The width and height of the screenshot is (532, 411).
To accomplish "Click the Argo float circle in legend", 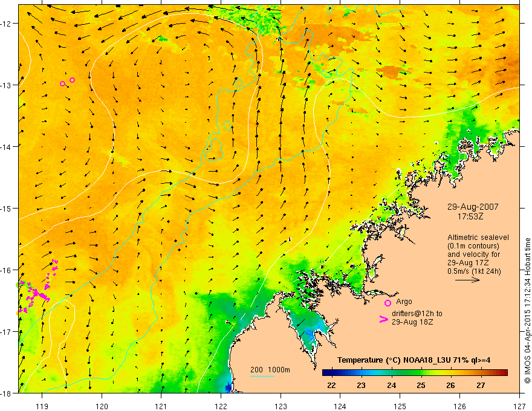I will point(388,303).
